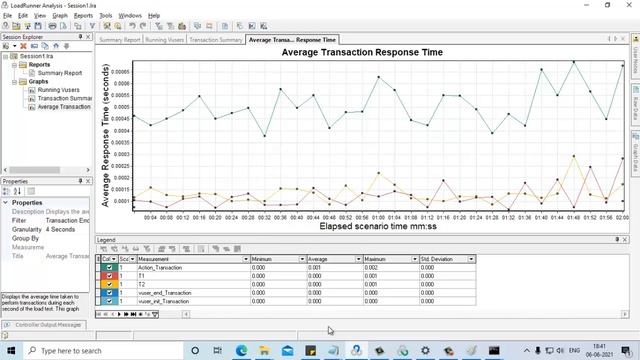Open Microsoft Edge from the taskbar

pos(241,351)
